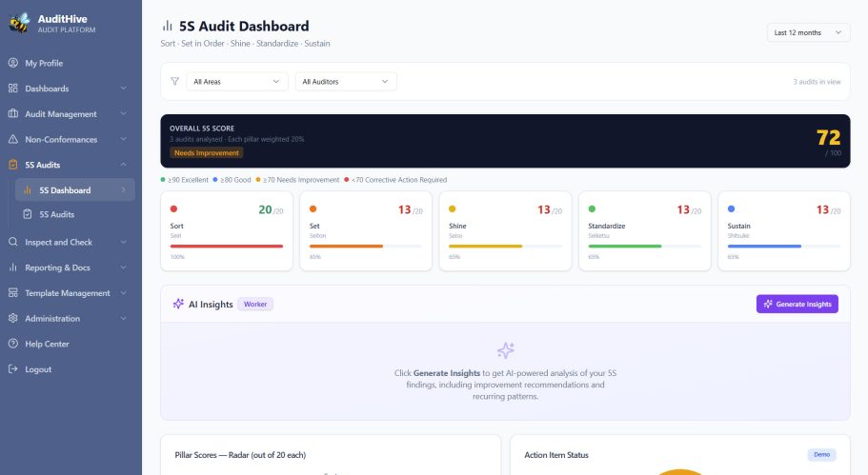Expand the Reporting & Docs chevron
The height and width of the screenshot is (475, 868).
pos(124,267)
